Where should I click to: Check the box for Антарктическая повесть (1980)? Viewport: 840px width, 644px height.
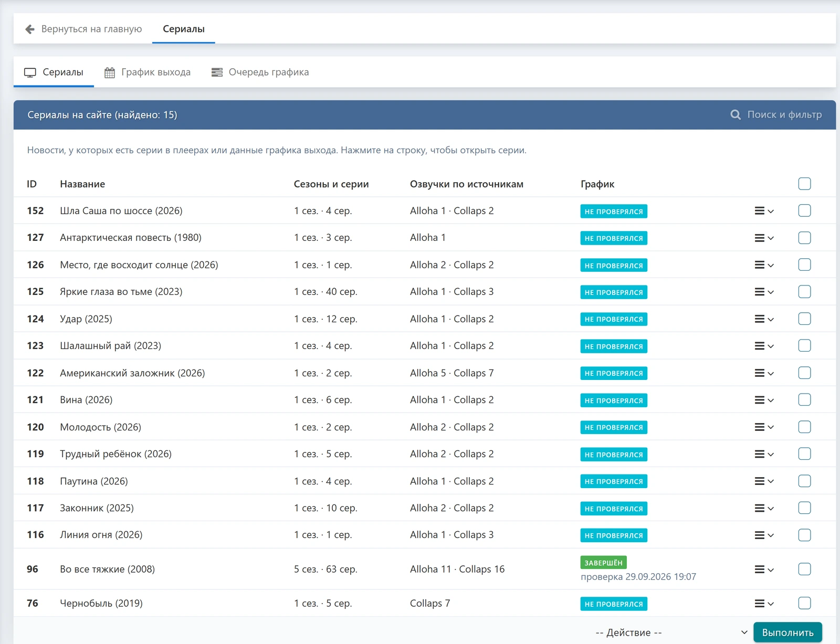click(804, 238)
